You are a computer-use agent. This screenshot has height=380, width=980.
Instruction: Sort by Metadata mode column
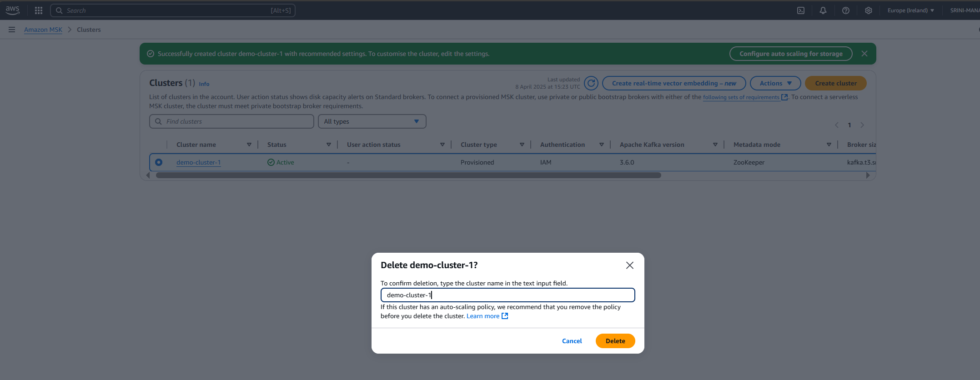pos(829,145)
